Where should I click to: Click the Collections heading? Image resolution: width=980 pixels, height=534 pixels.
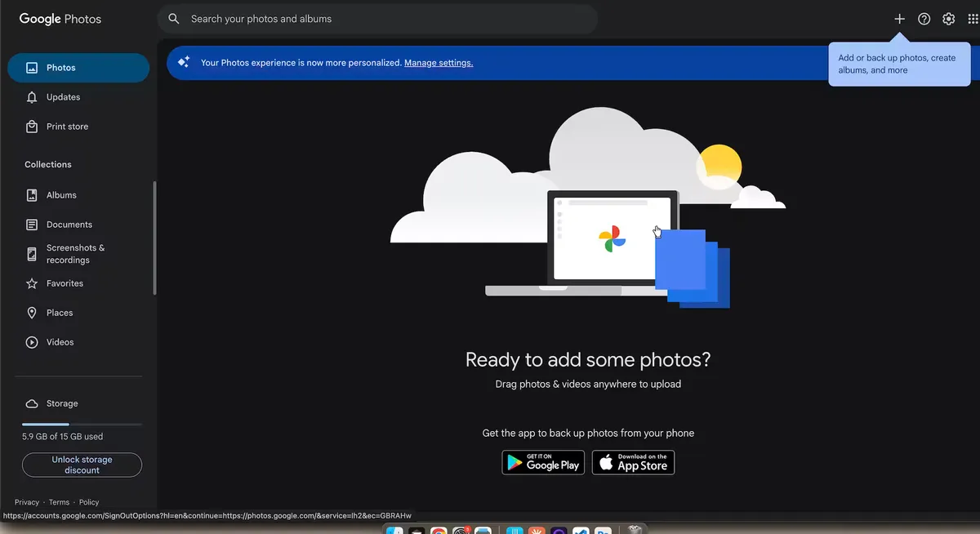click(x=48, y=165)
